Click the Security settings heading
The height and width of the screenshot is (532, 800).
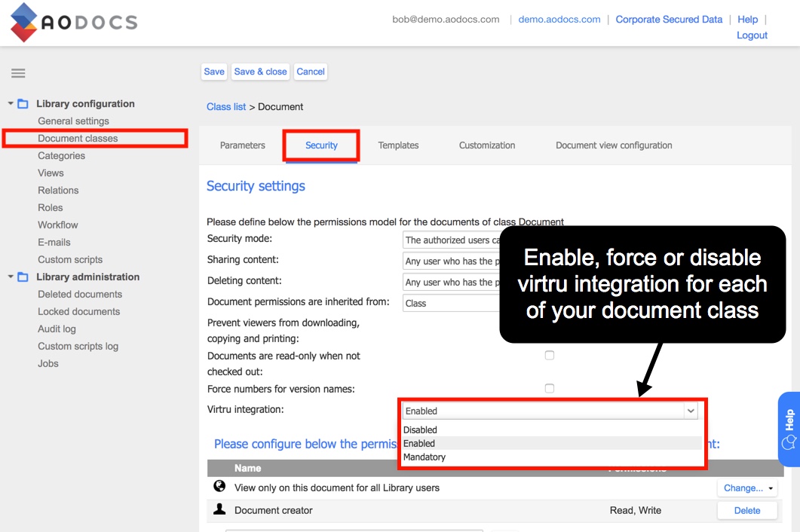[256, 186]
